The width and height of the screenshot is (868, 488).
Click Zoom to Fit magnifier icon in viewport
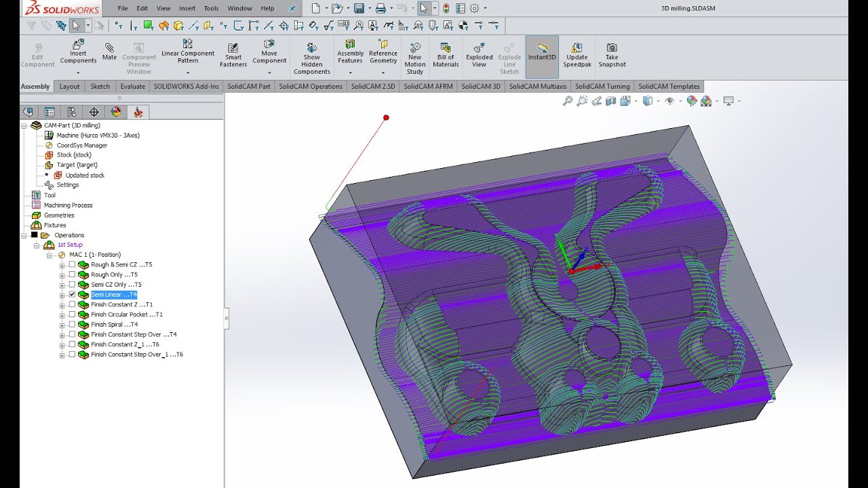pos(568,101)
